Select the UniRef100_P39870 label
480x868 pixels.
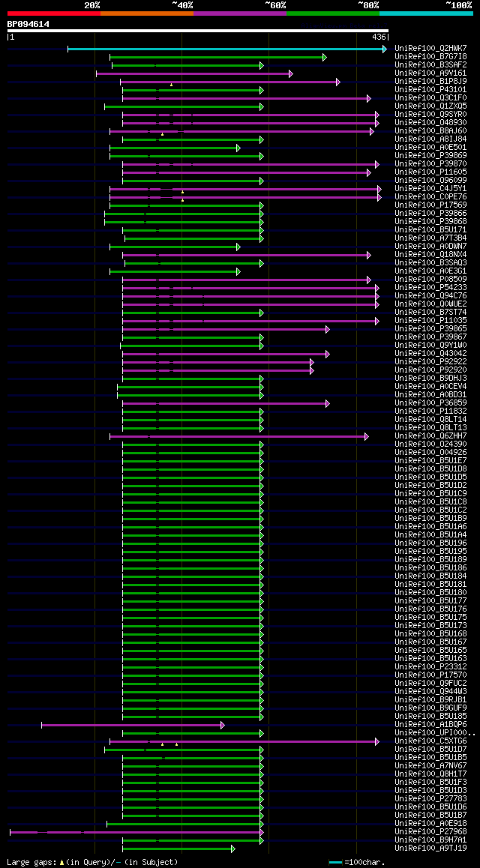point(430,164)
